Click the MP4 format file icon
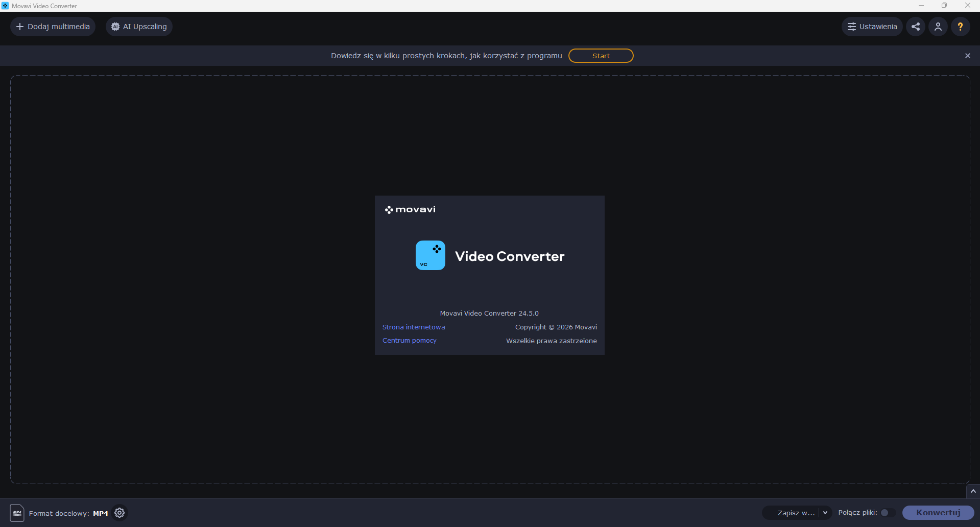This screenshot has width=980, height=527. (x=17, y=513)
